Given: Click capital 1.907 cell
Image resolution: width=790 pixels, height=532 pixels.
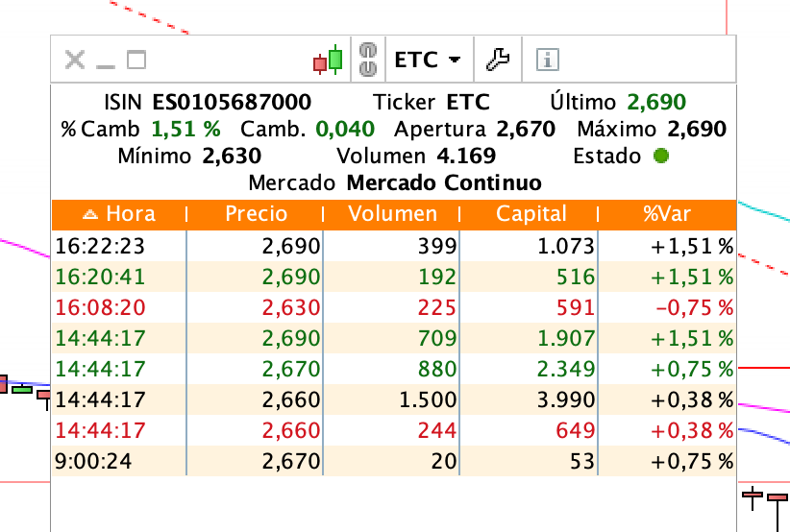Looking at the screenshot, I should pos(566,338).
